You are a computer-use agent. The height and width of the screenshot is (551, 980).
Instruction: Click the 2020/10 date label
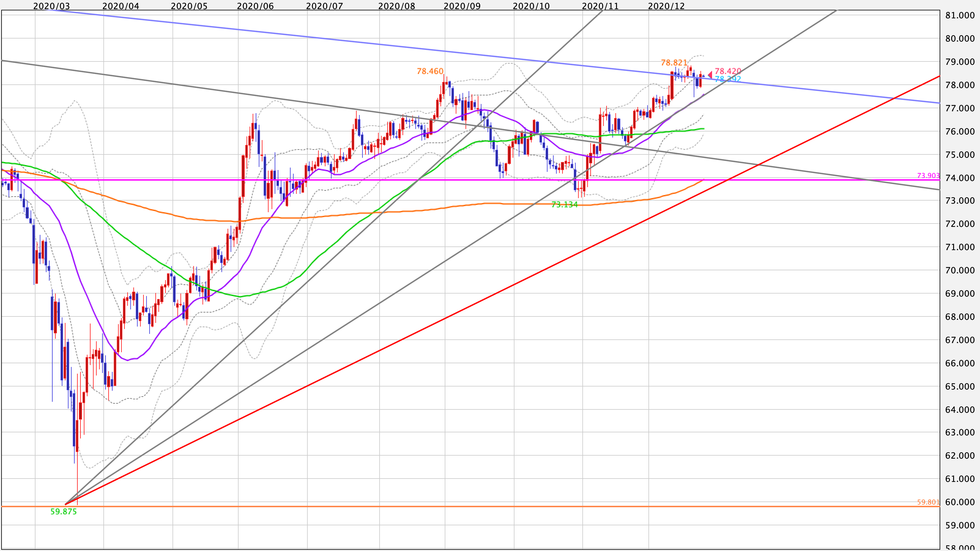point(531,6)
